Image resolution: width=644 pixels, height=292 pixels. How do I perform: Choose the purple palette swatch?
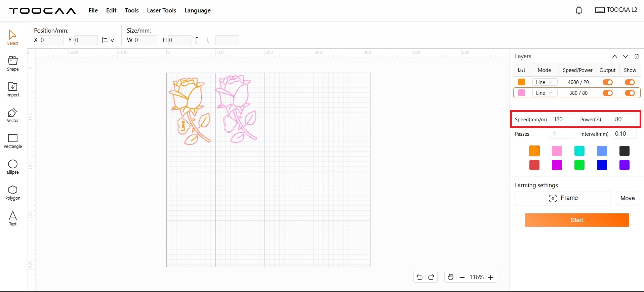pyautogui.click(x=625, y=165)
